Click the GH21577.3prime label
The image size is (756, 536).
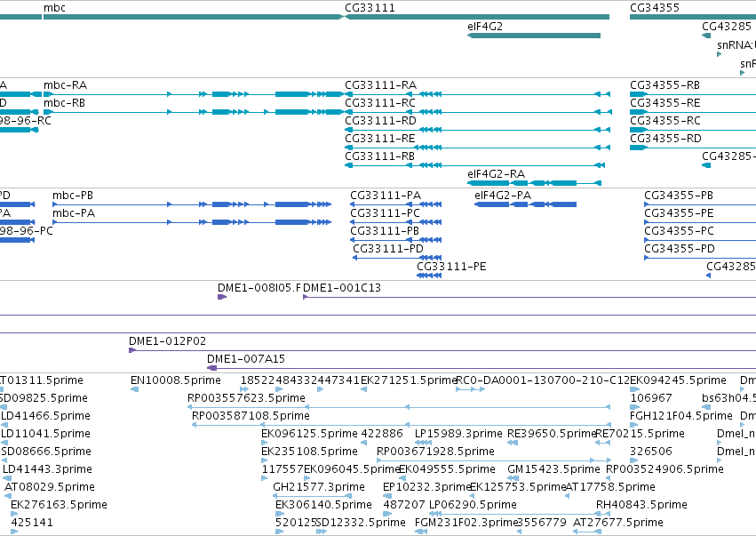(x=319, y=487)
